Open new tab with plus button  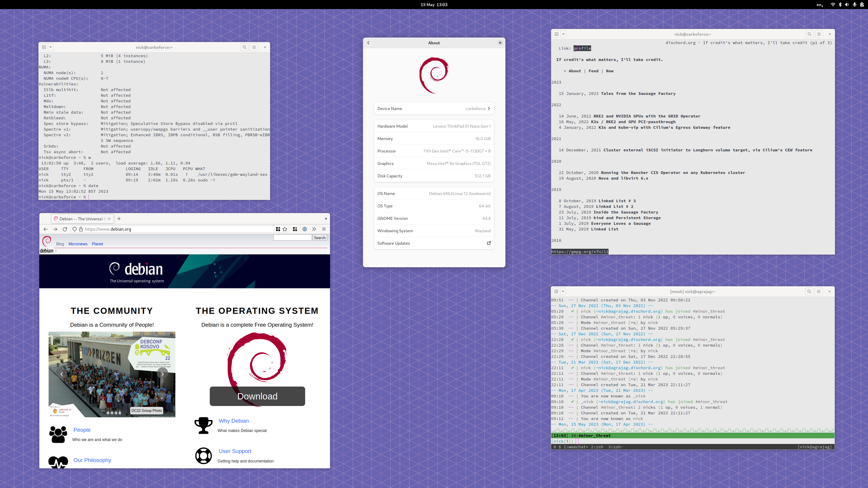pyautogui.click(x=119, y=218)
